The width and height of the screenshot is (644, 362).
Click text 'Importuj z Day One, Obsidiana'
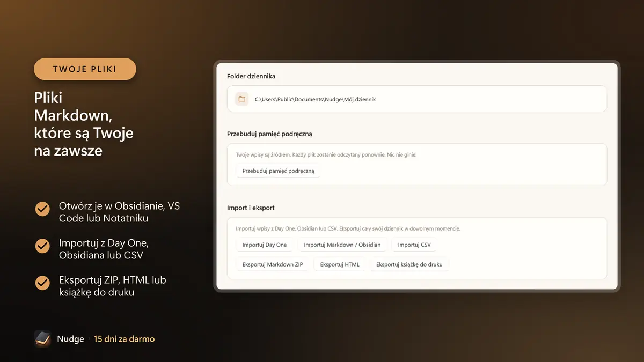[104, 249]
